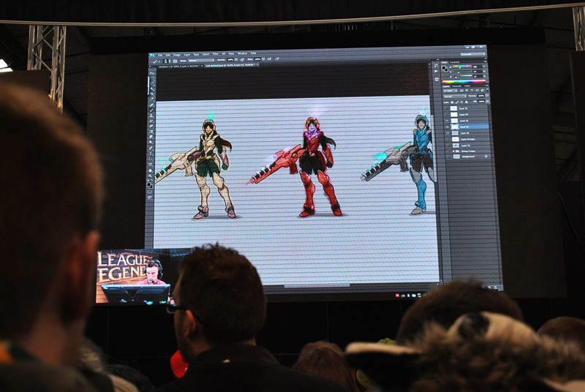Screen dimensions: 585x392
Task: Open the File menu
Action: click(160, 55)
